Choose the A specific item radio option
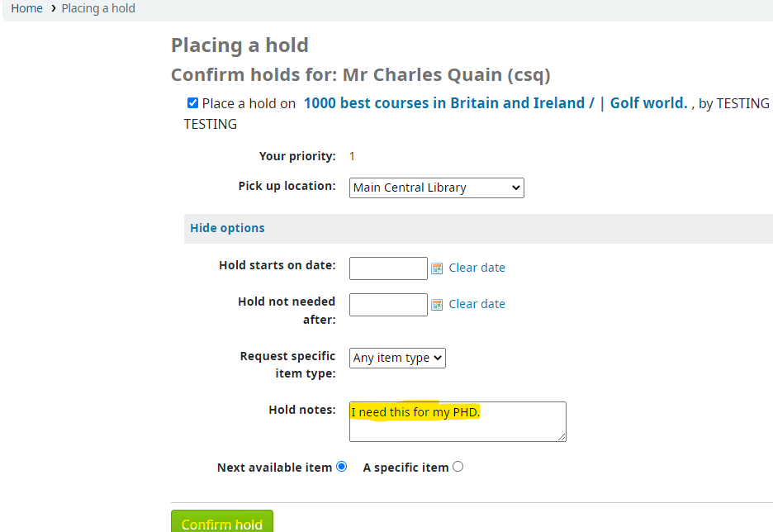Image resolution: width=773 pixels, height=532 pixels. pos(458,467)
